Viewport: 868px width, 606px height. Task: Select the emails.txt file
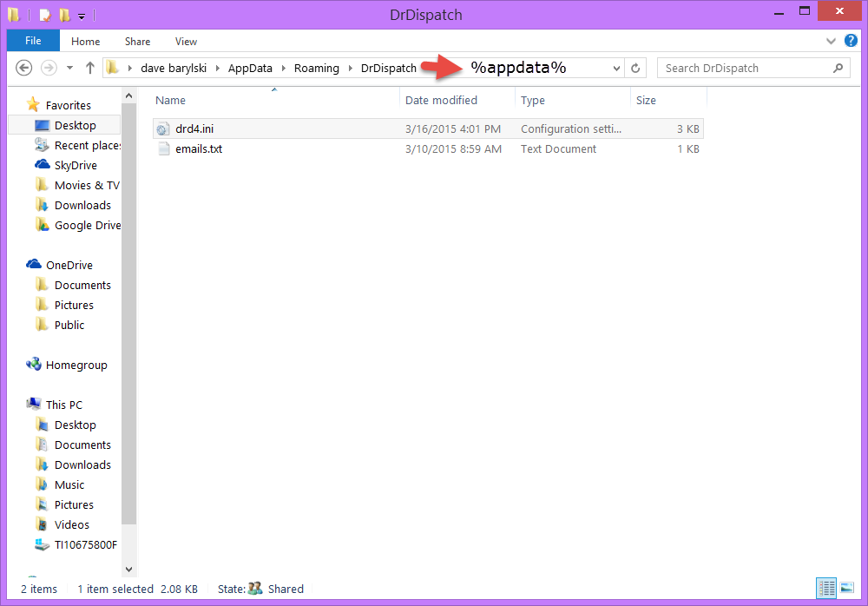pos(428,149)
